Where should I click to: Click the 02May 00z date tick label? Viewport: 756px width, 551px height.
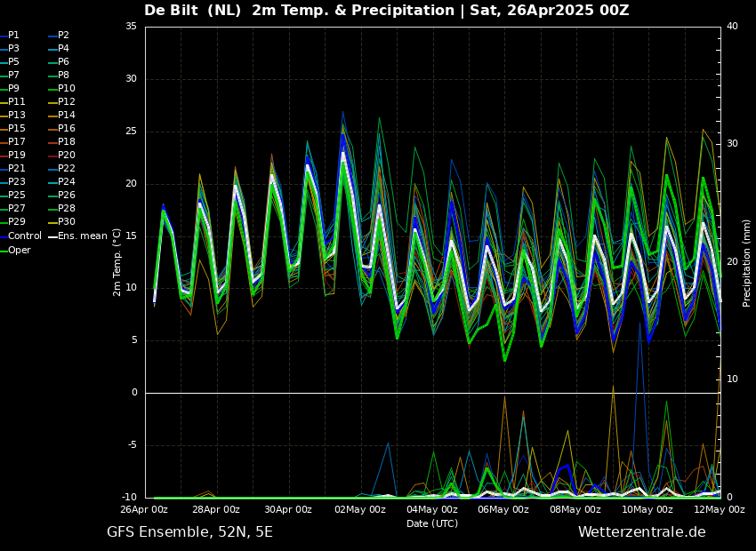point(360,509)
